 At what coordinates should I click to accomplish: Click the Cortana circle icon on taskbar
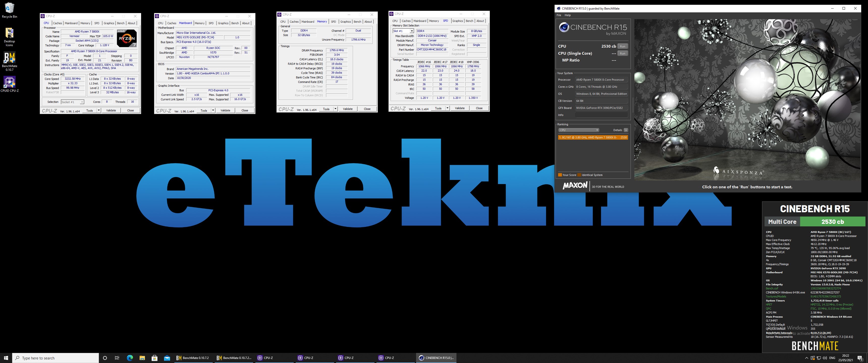tap(105, 358)
